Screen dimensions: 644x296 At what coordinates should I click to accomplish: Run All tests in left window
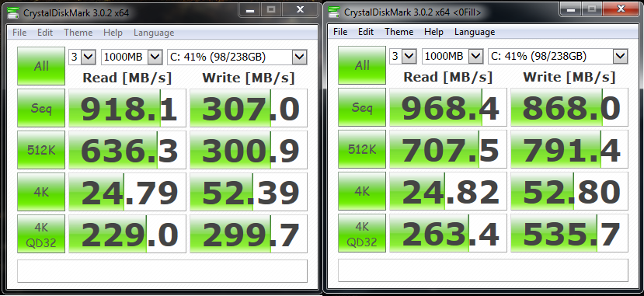(41, 66)
